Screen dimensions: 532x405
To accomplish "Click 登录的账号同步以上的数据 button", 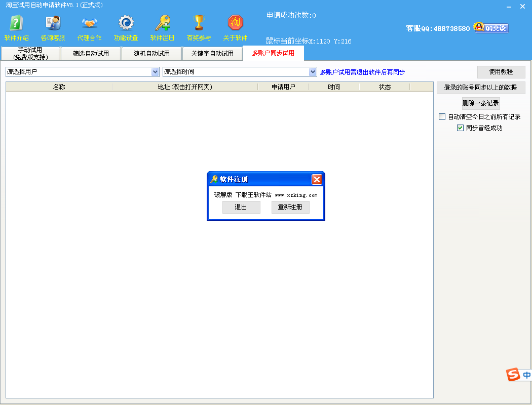I will pos(481,88).
